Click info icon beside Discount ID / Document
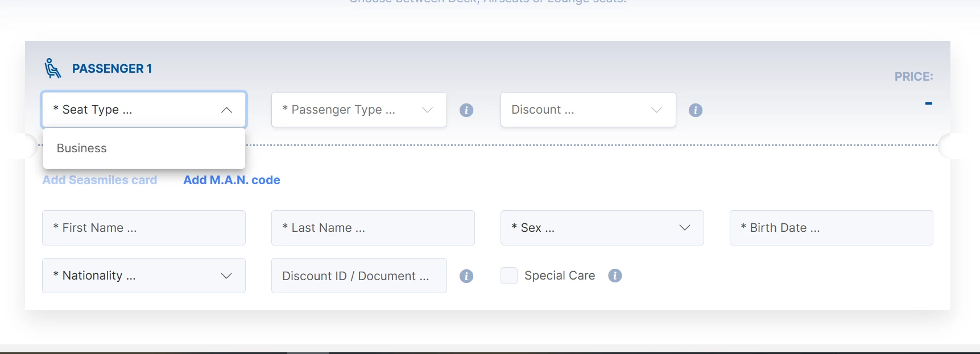Image resolution: width=980 pixels, height=354 pixels. 466,276
